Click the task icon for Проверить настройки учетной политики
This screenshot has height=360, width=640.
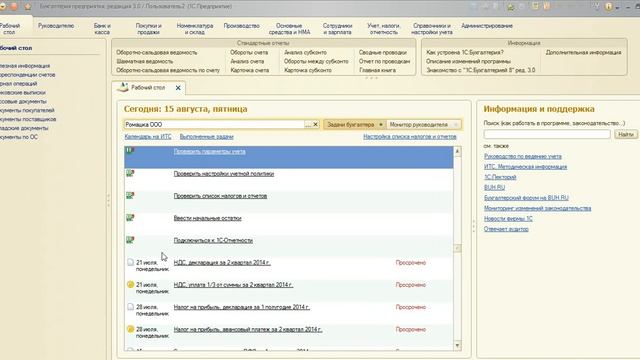[x=130, y=173]
